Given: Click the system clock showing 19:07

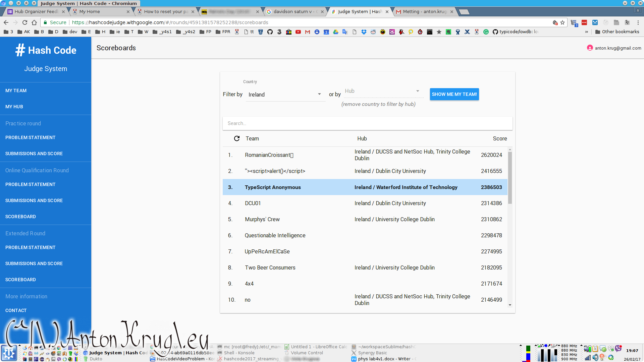Looking at the screenshot, I should tap(632, 351).
